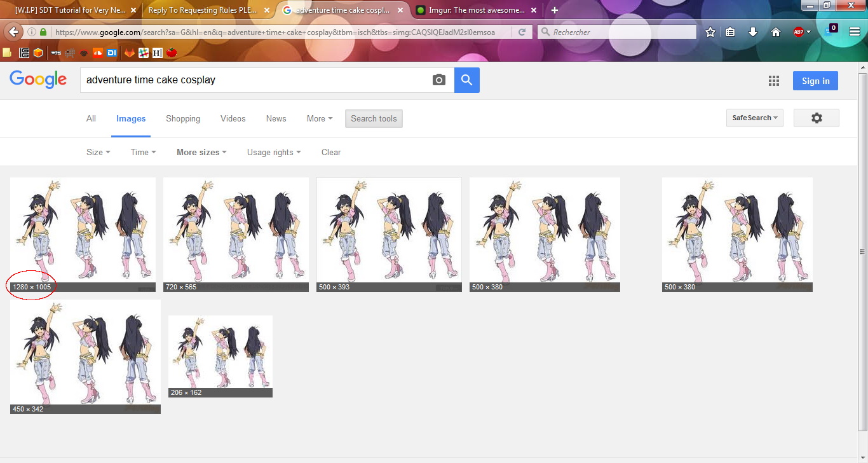Open the Size filter dropdown
Viewport: 868px width, 463px height.
(x=98, y=152)
